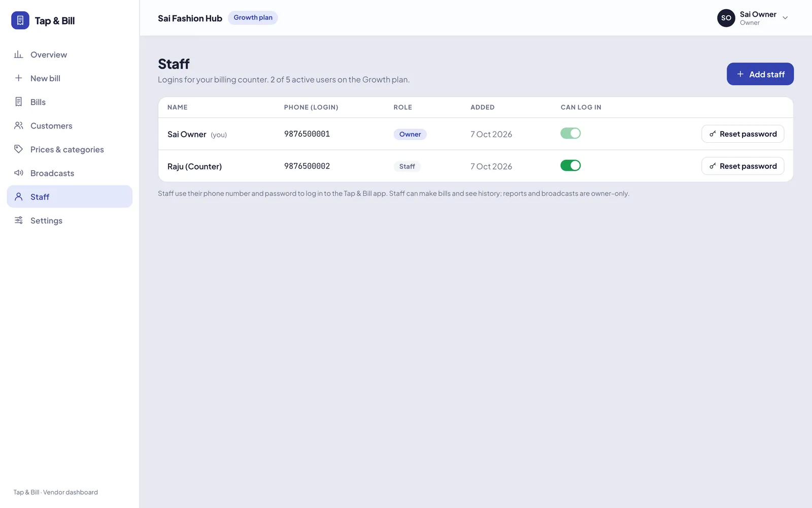Click Tap & Bill · Vendor dashboard footer text
Screen dimensions: 812x508
[x=56, y=492]
